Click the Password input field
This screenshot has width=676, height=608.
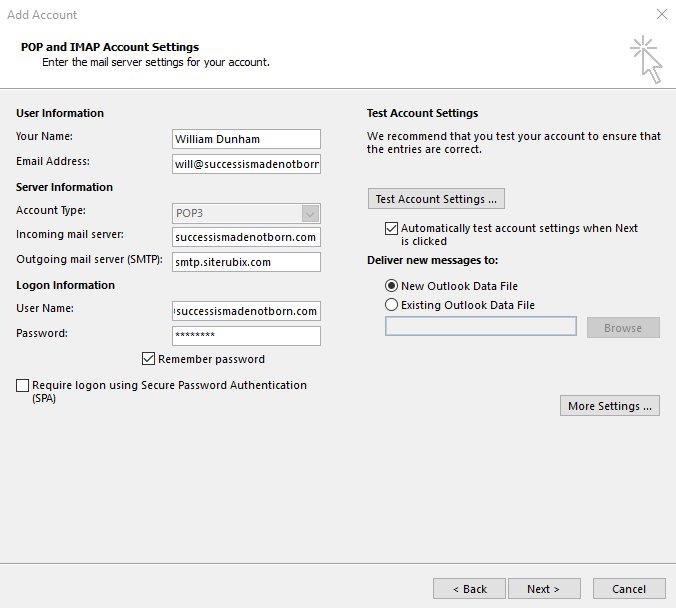point(246,336)
